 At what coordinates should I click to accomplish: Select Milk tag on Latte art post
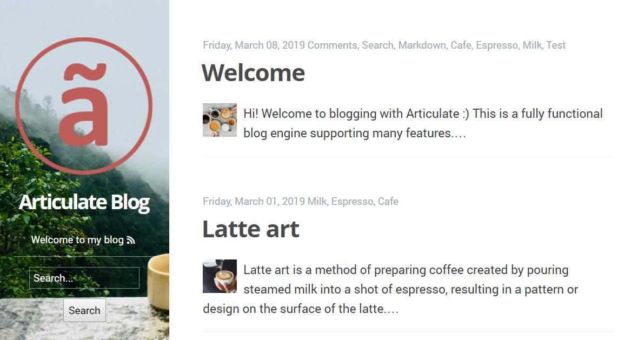point(317,201)
